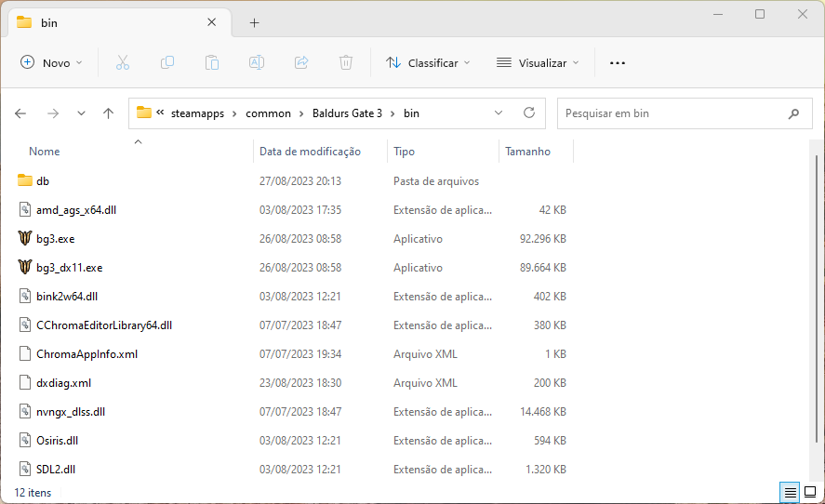This screenshot has height=504, width=825.
Task: Minimize the File Explorer window
Action: click(x=718, y=14)
